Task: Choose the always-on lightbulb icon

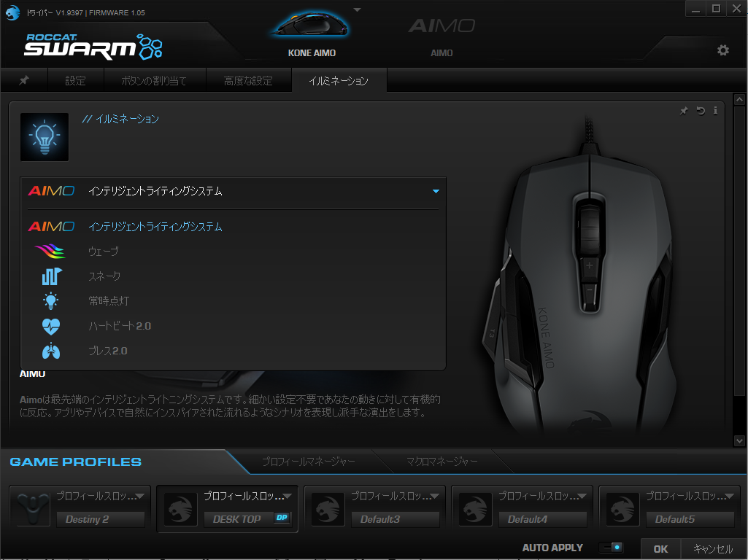Action: 50,300
